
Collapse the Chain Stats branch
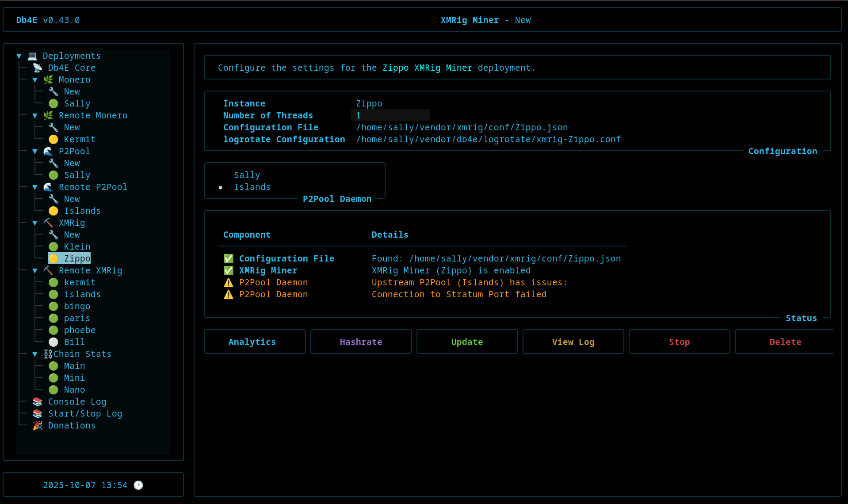[35, 354]
